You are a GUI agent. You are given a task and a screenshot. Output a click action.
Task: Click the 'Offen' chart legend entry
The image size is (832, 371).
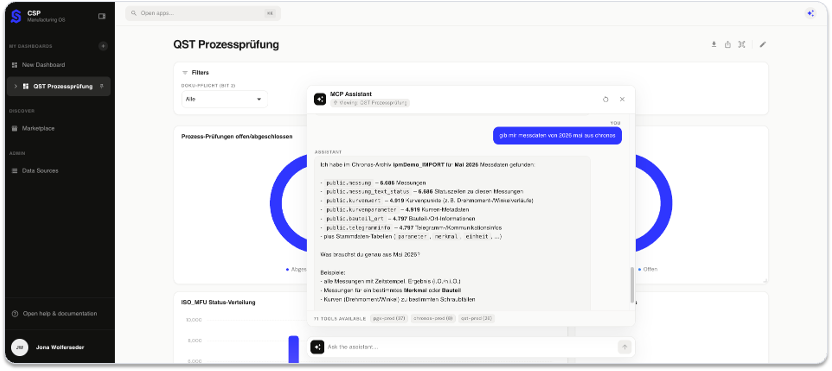click(648, 269)
